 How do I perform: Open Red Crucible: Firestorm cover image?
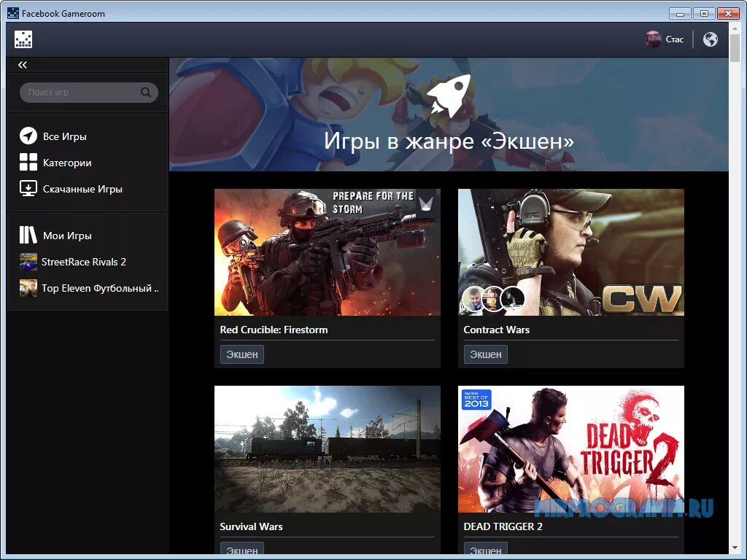328,252
